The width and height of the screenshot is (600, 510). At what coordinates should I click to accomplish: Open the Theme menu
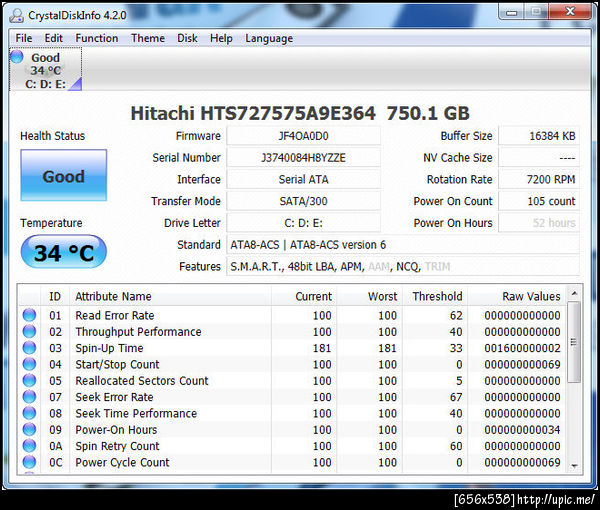[148, 38]
